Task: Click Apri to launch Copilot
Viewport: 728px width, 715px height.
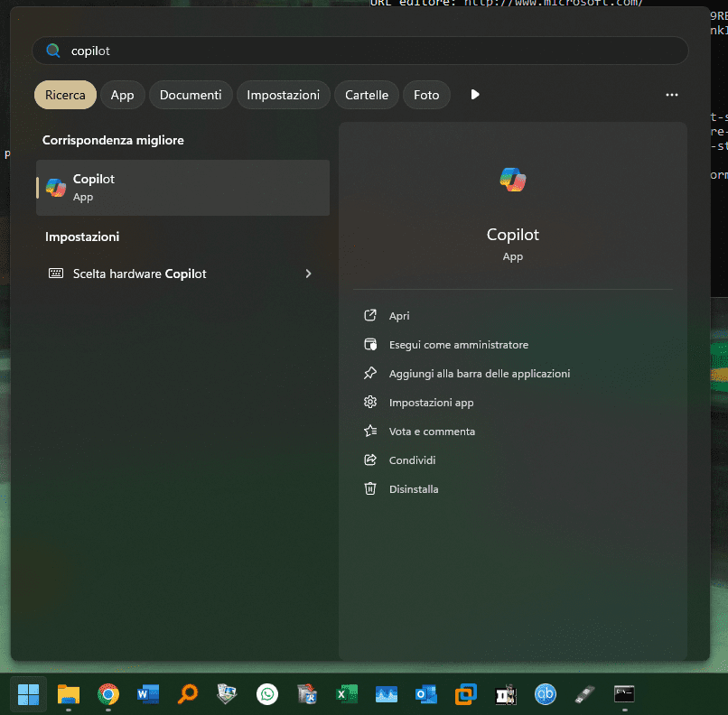Action: (x=397, y=315)
